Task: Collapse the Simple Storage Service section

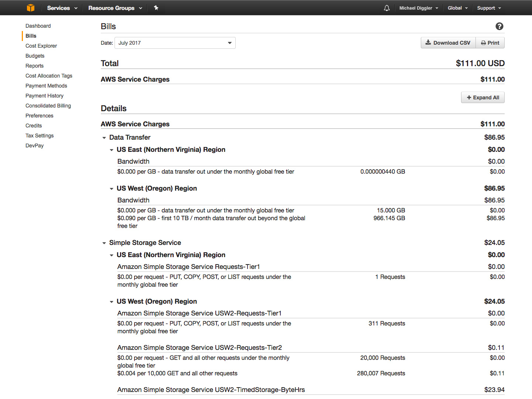Action: (x=104, y=243)
